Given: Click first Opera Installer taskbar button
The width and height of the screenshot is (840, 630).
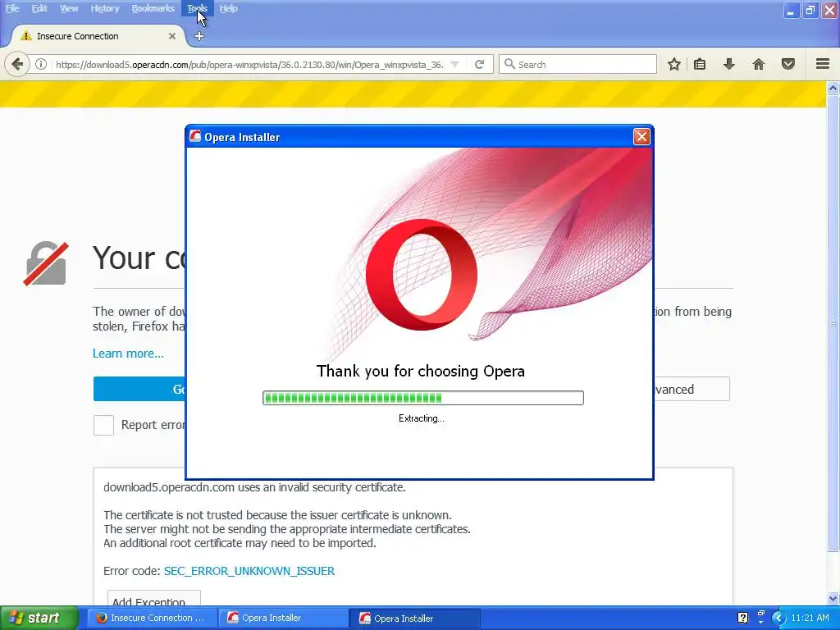Looking at the screenshot, I should [x=284, y=619].
